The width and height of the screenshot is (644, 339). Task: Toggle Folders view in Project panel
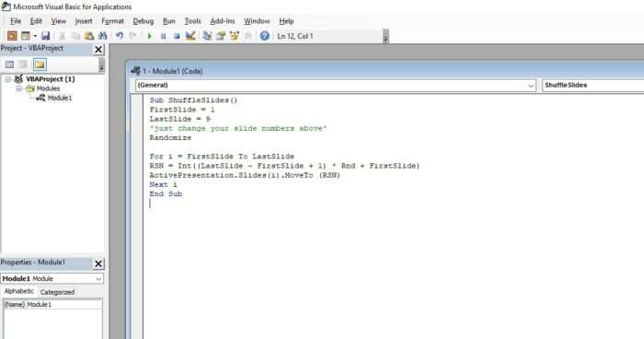coord(40,64)
